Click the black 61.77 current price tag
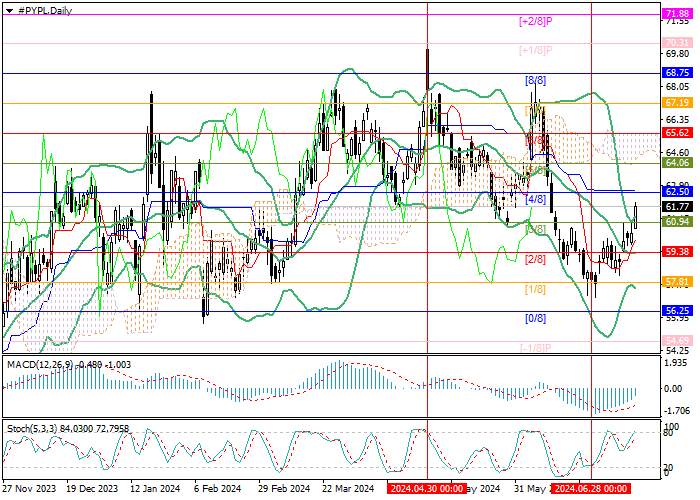Screen dimensions: 700x500 coord(677,206)
